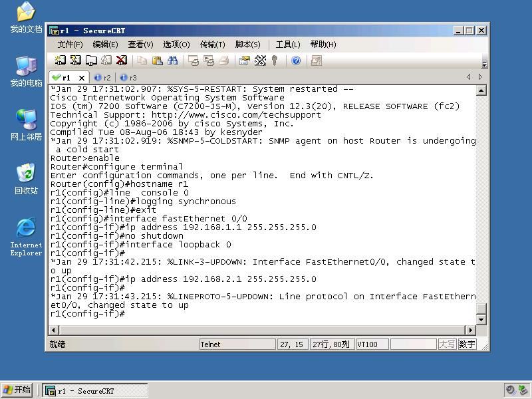Open the 选项(O) menu

point(176,45)
